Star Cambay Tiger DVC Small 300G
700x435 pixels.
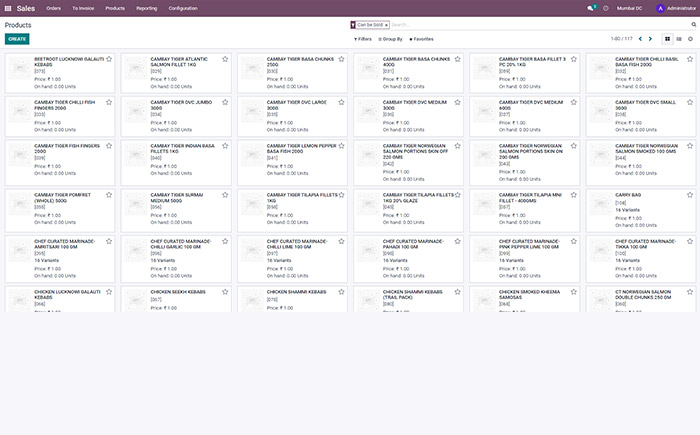coord(690,102)
